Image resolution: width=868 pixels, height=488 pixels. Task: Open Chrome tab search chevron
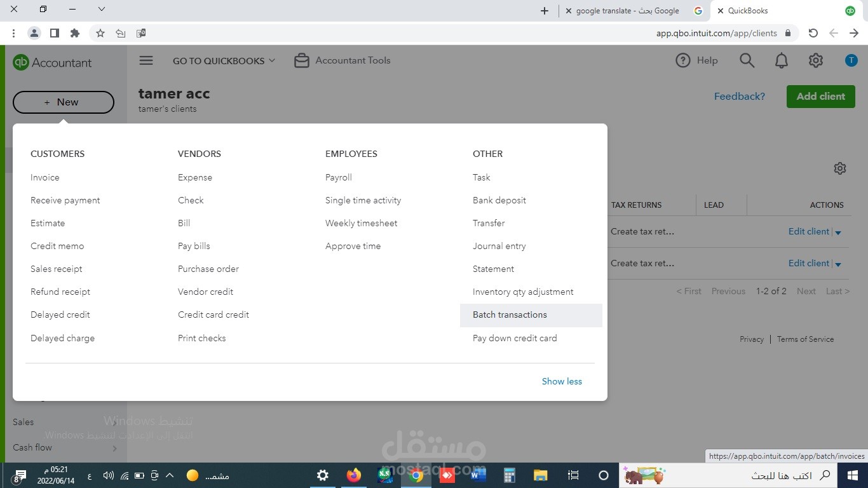102,10
